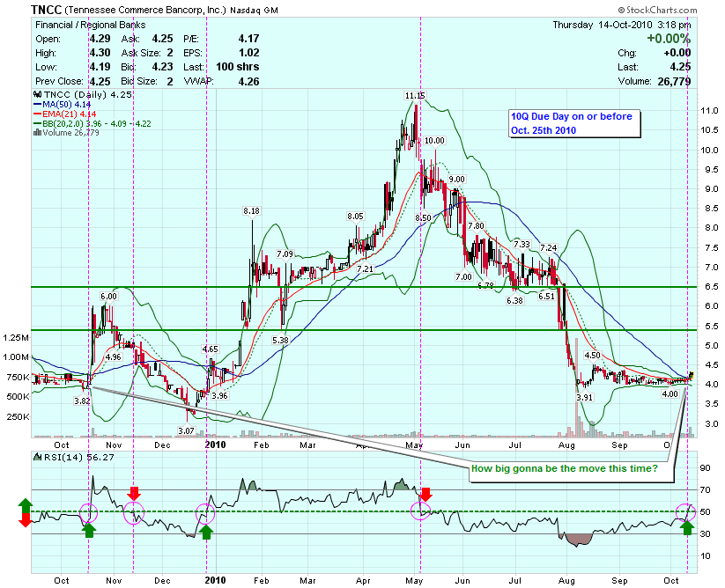Click the RSI(14) indicator icon
725x588 pixels.
tap(38, 457)
